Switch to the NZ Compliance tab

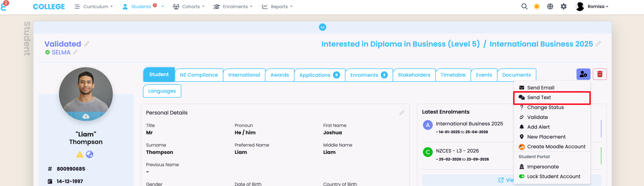pos(199,75)
